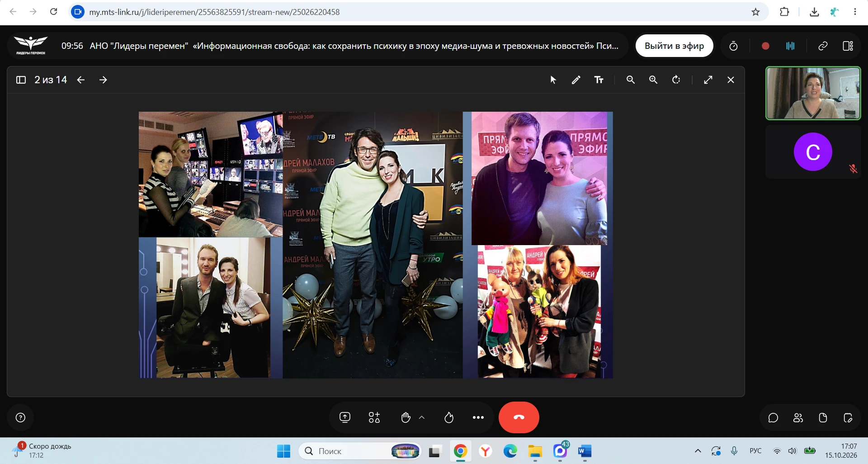Viewport: 868px width, 464px height.
Task: Select the pointer cursor tool
Action: [553, 80]
